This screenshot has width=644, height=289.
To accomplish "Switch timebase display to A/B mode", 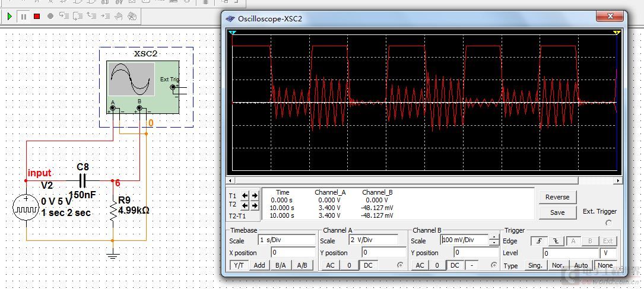I will (x=302, y=265).
